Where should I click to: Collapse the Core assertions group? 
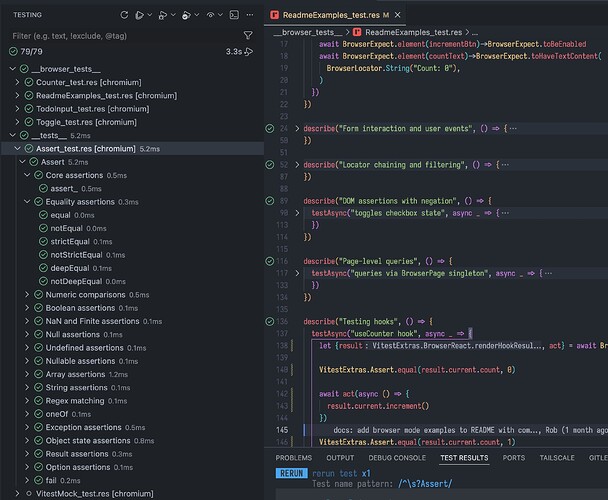(x=27, y=175)
